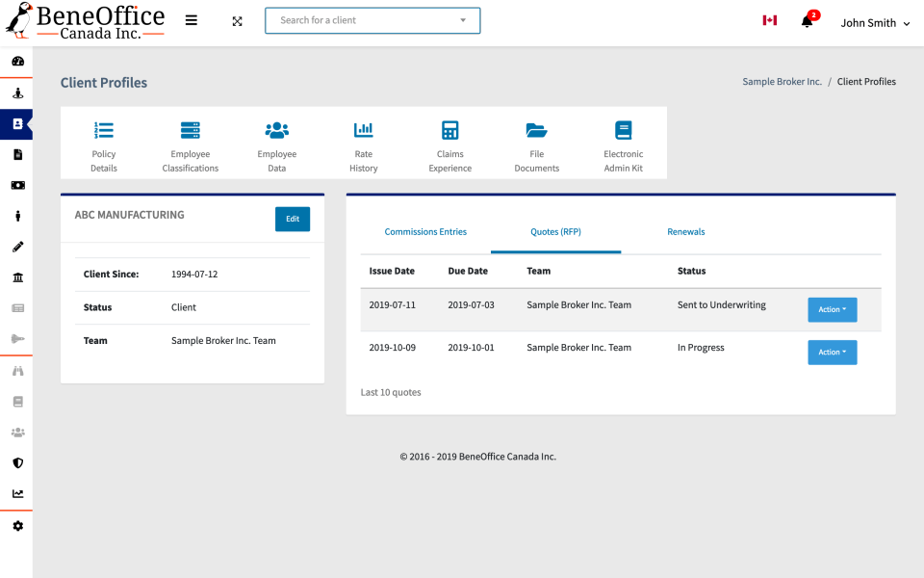Viewport: 924px width, 578px height.
Task: Toggle fullscreen with the expand arrows icon
Action: point(237,19)
